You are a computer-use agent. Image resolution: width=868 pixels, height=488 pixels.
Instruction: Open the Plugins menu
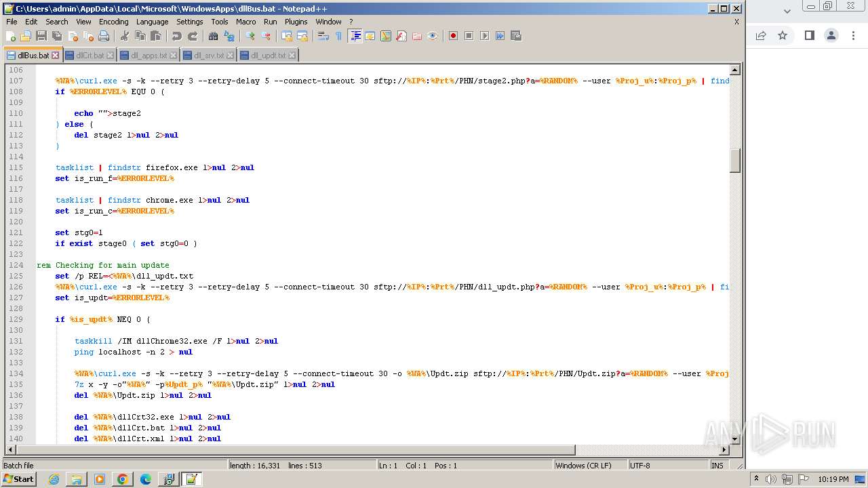click(x=296, y=22)
